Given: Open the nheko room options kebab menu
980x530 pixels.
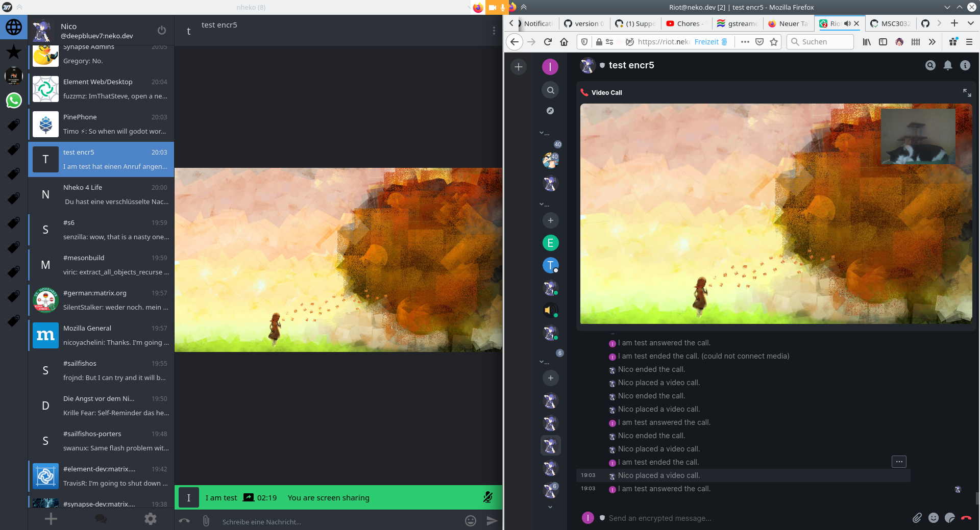Looking at the screenshot, I should pyautogui.click(x=494, y=31).
